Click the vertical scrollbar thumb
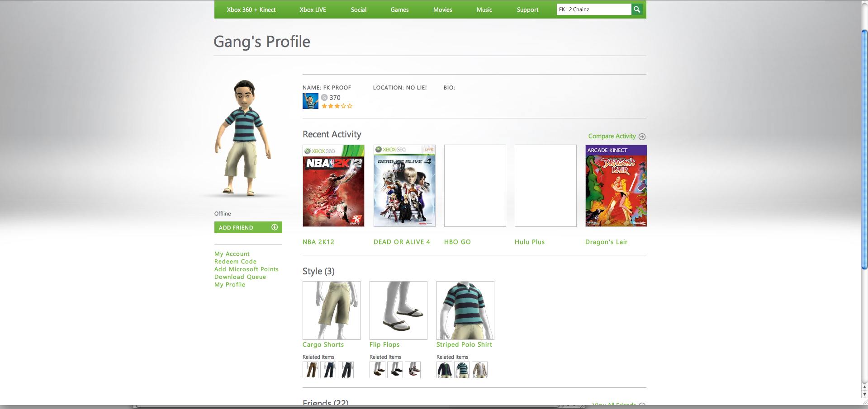This screenshot has height=409, width=868. click(x=864, y=149)
